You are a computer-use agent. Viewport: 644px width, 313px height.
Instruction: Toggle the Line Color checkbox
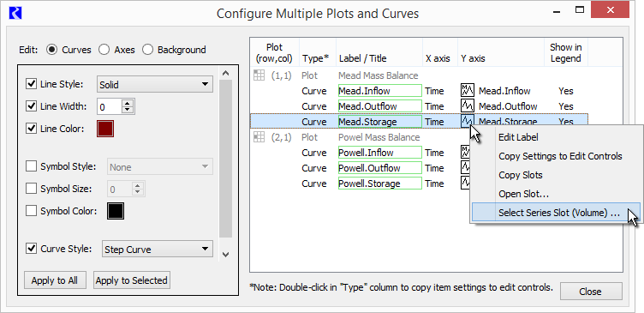(x=31, y=129)
